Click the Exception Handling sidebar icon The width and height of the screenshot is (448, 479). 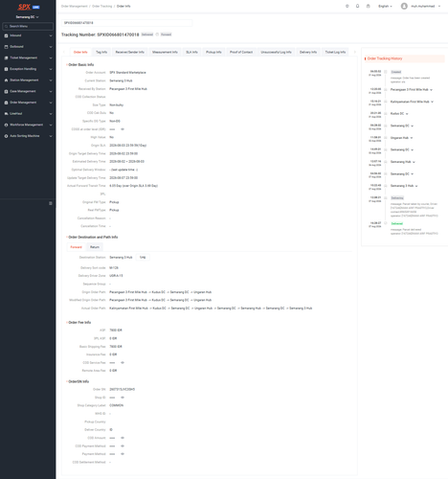[x=6, y=69]
